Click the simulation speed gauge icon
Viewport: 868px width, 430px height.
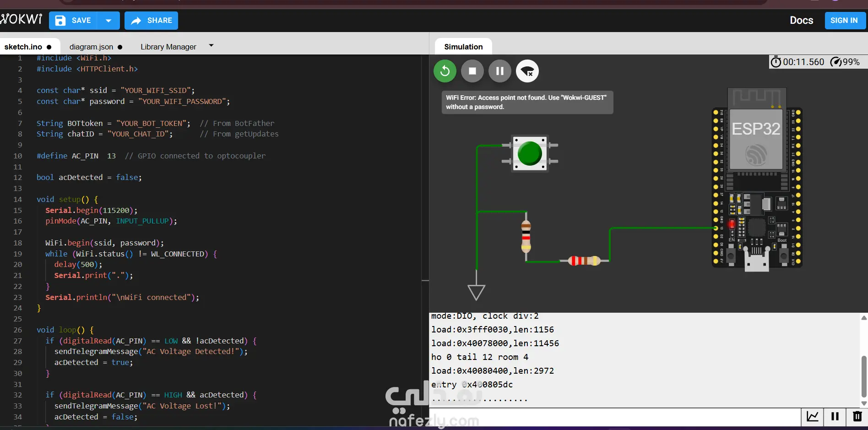tap(835, 62)
